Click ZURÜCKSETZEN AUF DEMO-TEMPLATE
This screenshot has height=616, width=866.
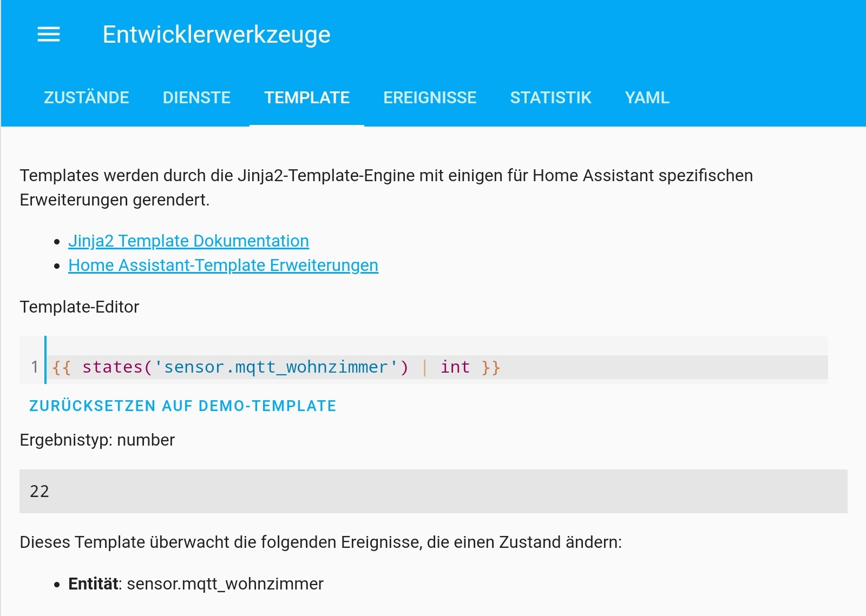182,406
